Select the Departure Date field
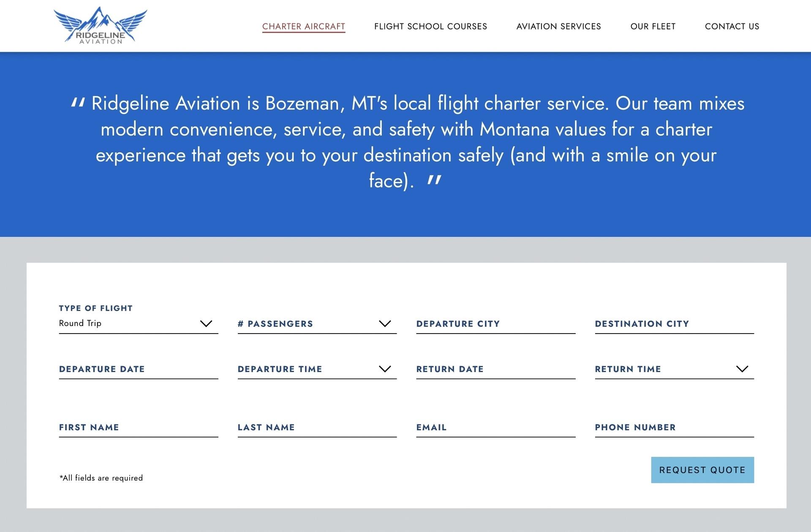Viewport: 811px width, 532px height. [138, 369]
